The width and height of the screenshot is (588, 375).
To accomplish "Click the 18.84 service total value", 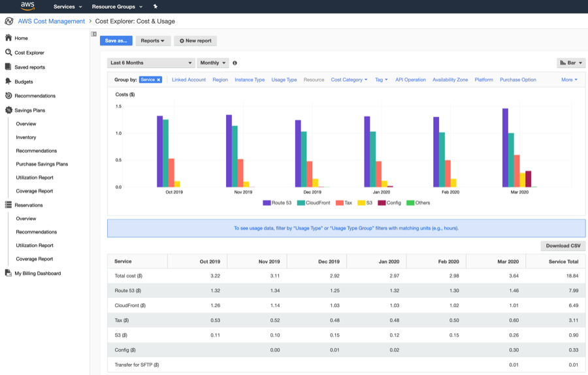I will click(572, 276).
